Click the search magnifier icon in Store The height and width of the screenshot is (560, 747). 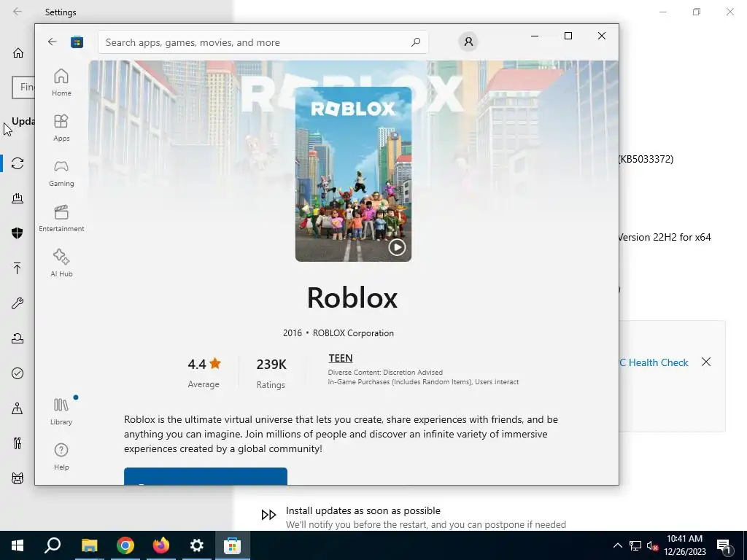coord(416,42)
